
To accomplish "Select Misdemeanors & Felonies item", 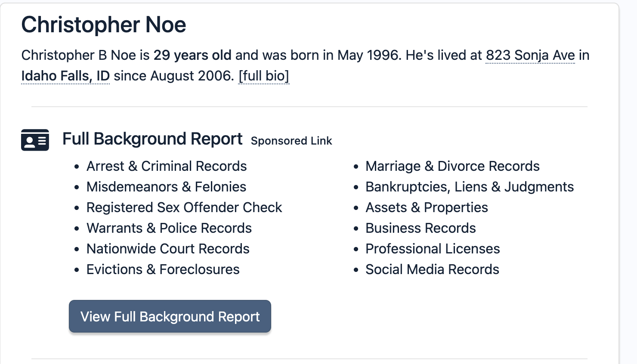I will coord(166,187).
